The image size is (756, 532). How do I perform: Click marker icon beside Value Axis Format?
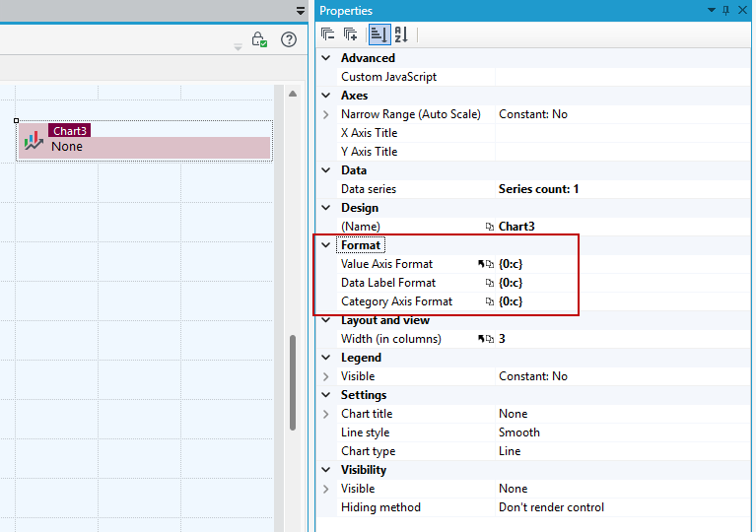[481, 264]
